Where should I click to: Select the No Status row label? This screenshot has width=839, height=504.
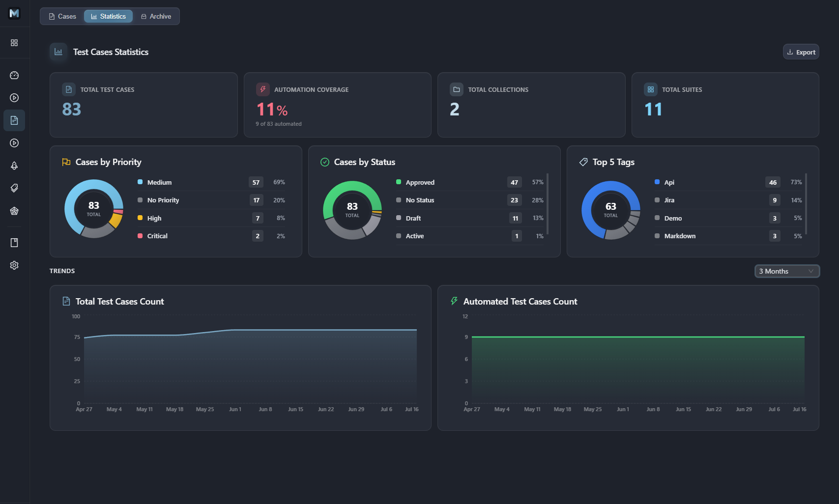[420, 200]
